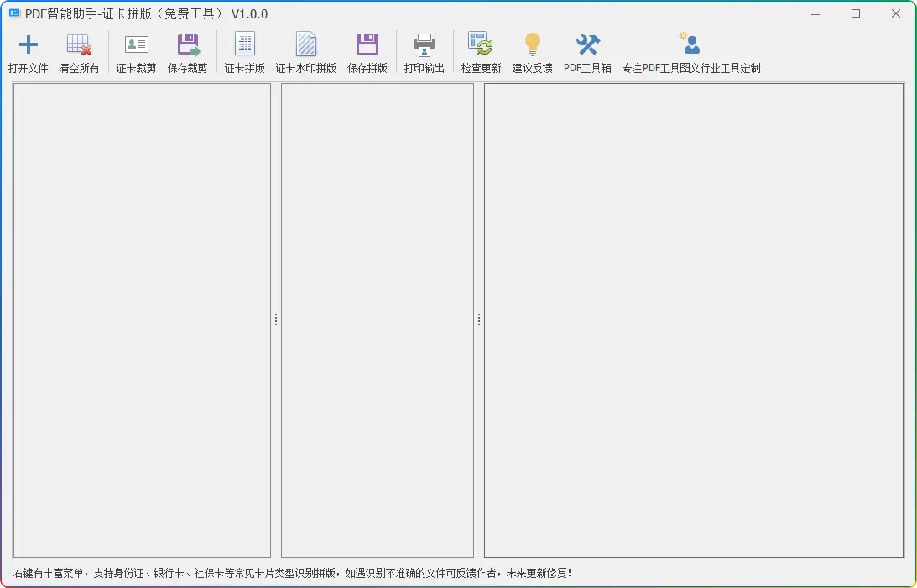917x588 pixels.
Task: Click the right panel splitter handle
Action: click(x=479, y=319)
